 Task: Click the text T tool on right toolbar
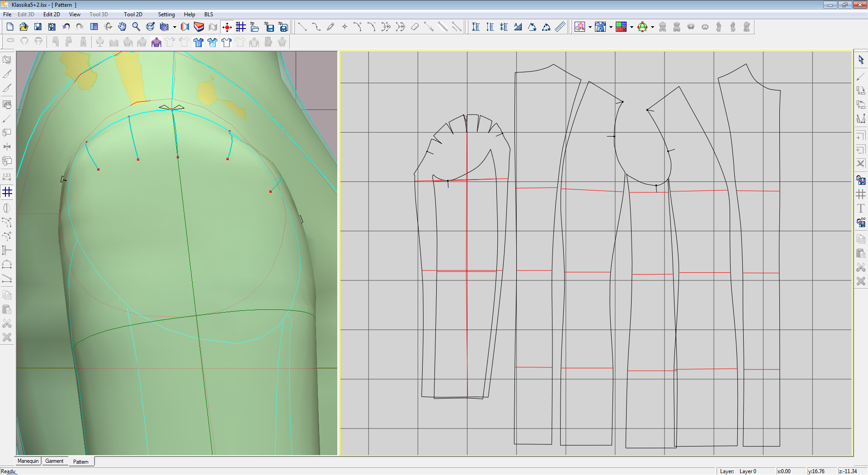click(x=861, y=209)
